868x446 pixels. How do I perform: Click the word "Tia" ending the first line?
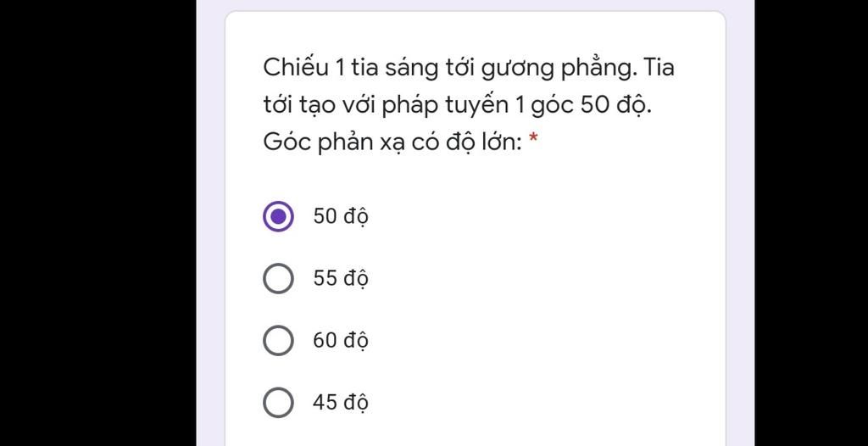(x=659, y=68)
